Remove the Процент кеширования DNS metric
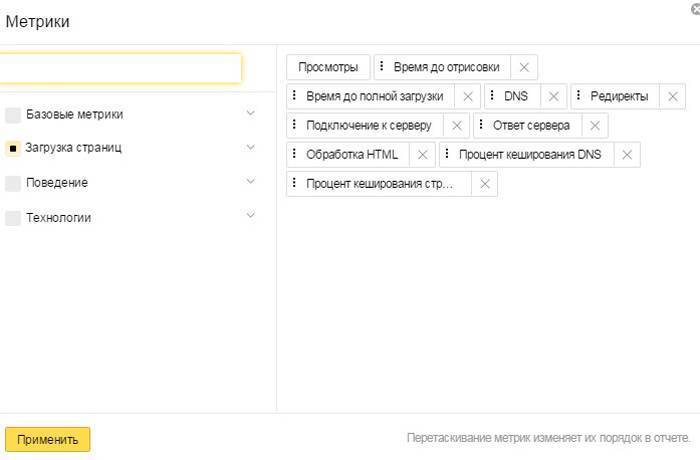The image size is (700, 460). [x=626, y=155]
